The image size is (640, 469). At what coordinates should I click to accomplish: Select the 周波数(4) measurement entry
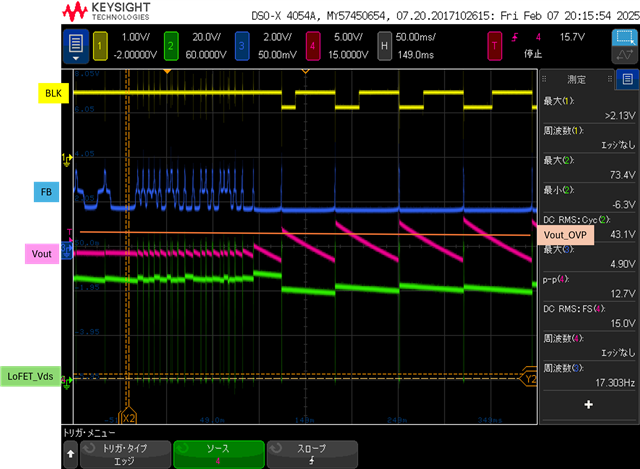(589, 346)
